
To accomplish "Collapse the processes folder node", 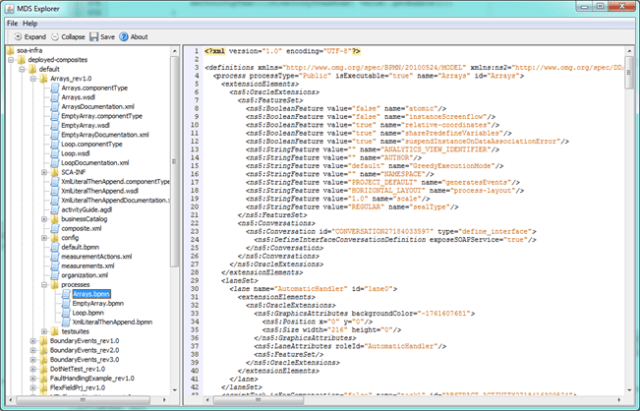I will 44,285.
